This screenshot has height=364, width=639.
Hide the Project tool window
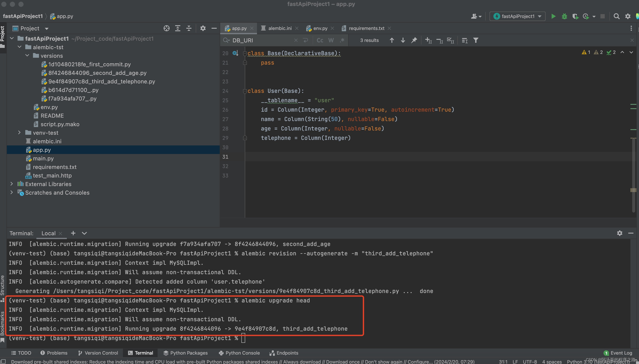214,28
